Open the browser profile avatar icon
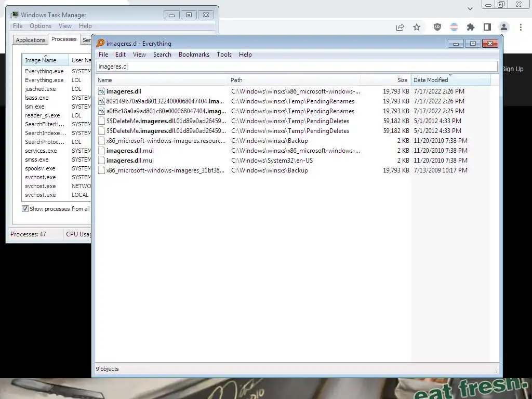 coord(504,27)
